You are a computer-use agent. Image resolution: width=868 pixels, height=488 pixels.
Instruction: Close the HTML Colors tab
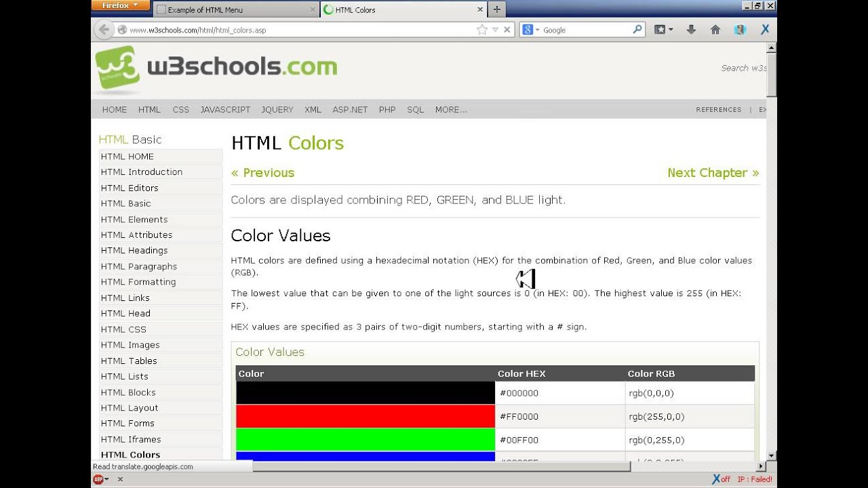click(480, 9)
